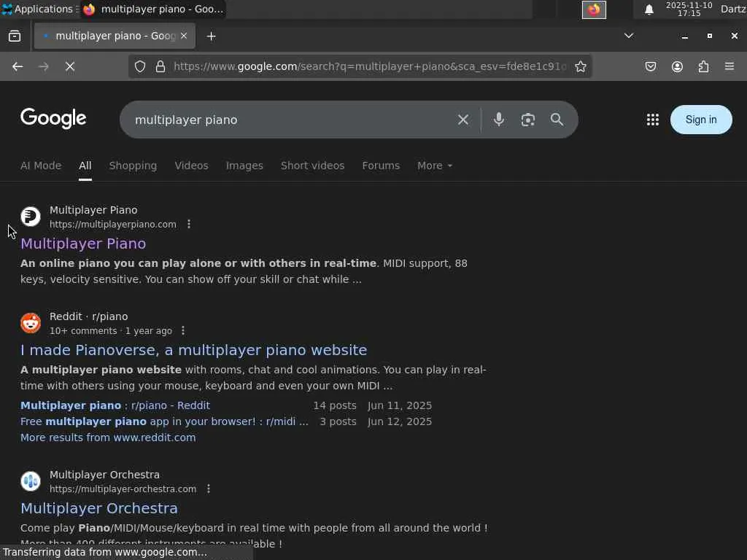Open the Pianoverse Reddit post link
This screenshot has width=747, height=560.
194,350
